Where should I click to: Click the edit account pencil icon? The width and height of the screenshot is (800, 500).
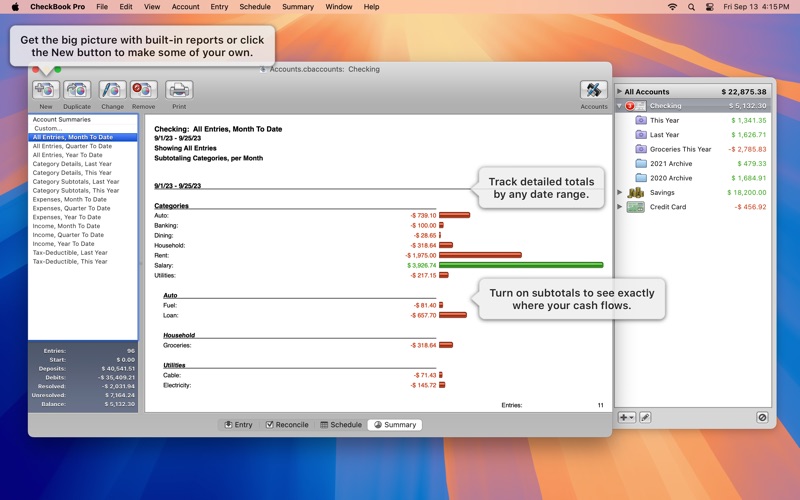click(645, 417)
